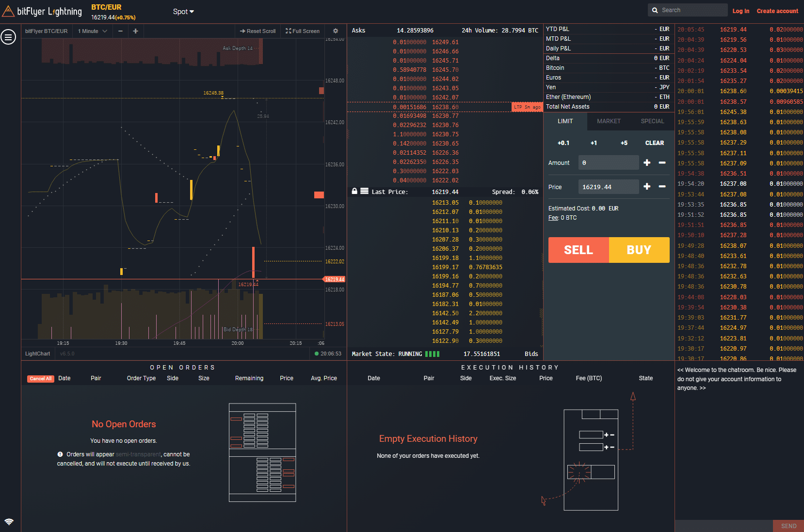This screenshot has width=804, height=532.
Task: Click the Reset Scroll button
Action: (257, 31)
